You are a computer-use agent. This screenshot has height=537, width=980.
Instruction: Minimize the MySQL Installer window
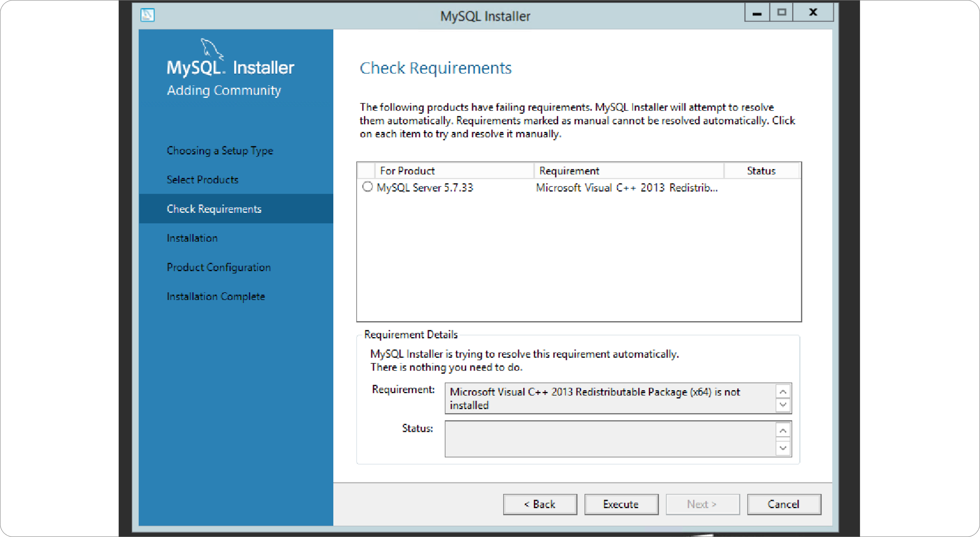click(x=757, y=13)
